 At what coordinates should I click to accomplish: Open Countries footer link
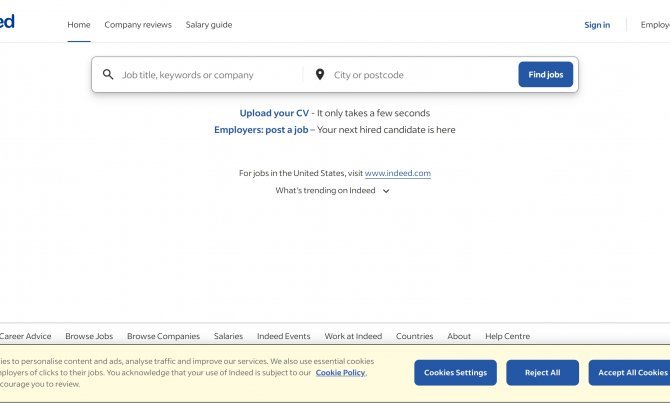pyautogui.click(x=414, y=336)
